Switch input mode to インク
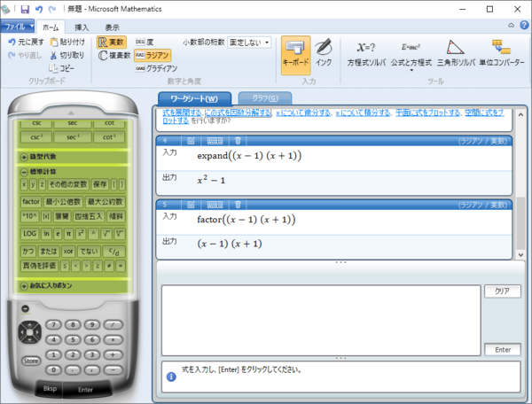This screenshot has height=404, width=532. coord(324,53)
